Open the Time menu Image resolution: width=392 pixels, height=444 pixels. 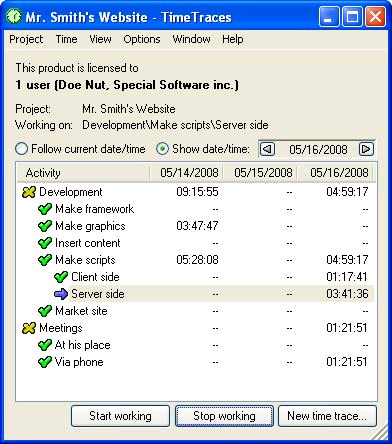[x=66, y=39]
